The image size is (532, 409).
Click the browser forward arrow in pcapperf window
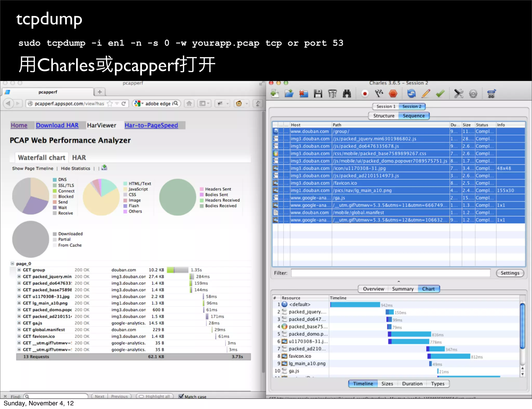(x=18, y=104)
